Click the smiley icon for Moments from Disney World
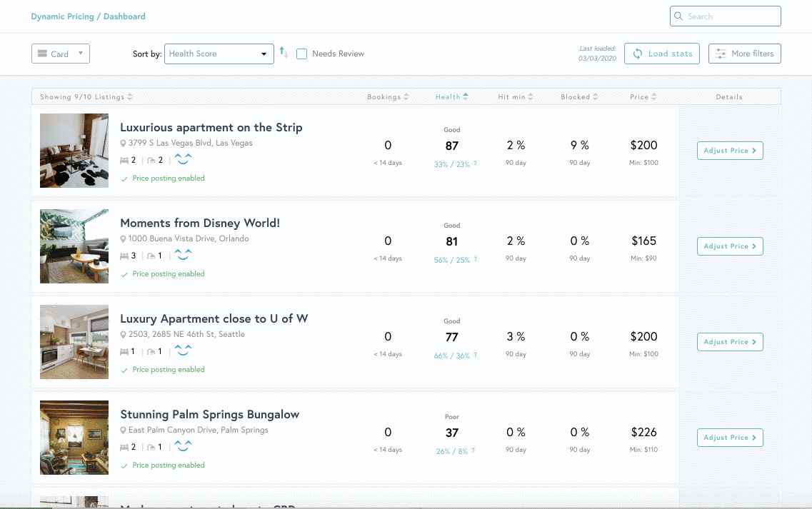Viewport: 812px width, 509px height. click(x=183, y=255)
